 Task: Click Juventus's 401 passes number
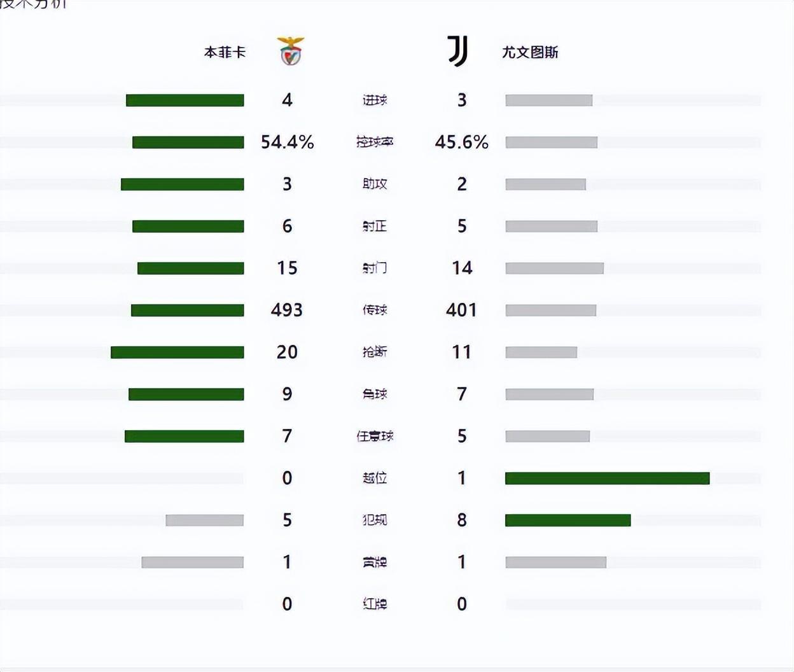click(x=461, y=310)
